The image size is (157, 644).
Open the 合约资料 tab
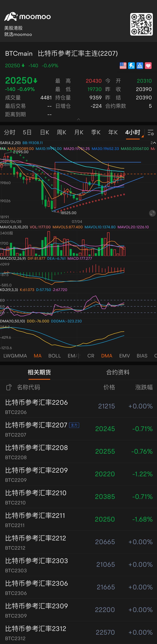click(118, 372)
